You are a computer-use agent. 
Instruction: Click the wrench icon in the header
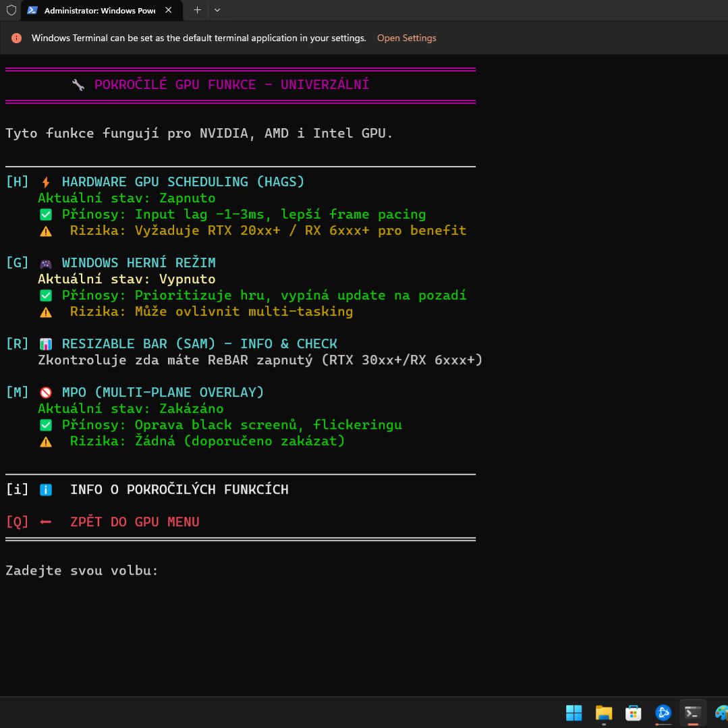click(78, 85)
